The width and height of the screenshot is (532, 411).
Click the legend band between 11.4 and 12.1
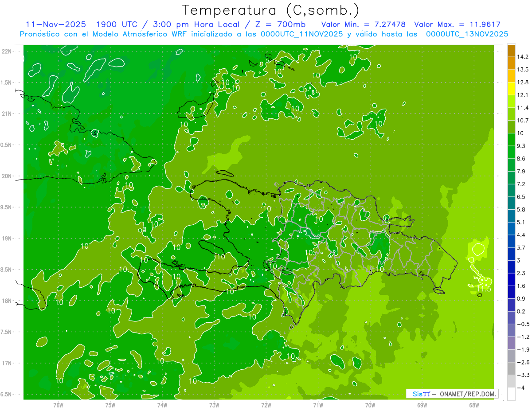tap(511, 101)
